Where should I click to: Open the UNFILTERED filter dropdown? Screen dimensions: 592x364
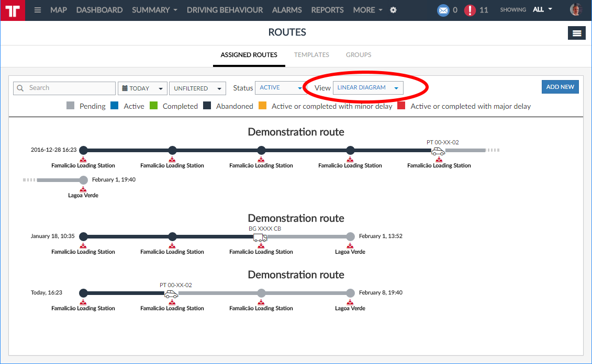tap(197, 88)
